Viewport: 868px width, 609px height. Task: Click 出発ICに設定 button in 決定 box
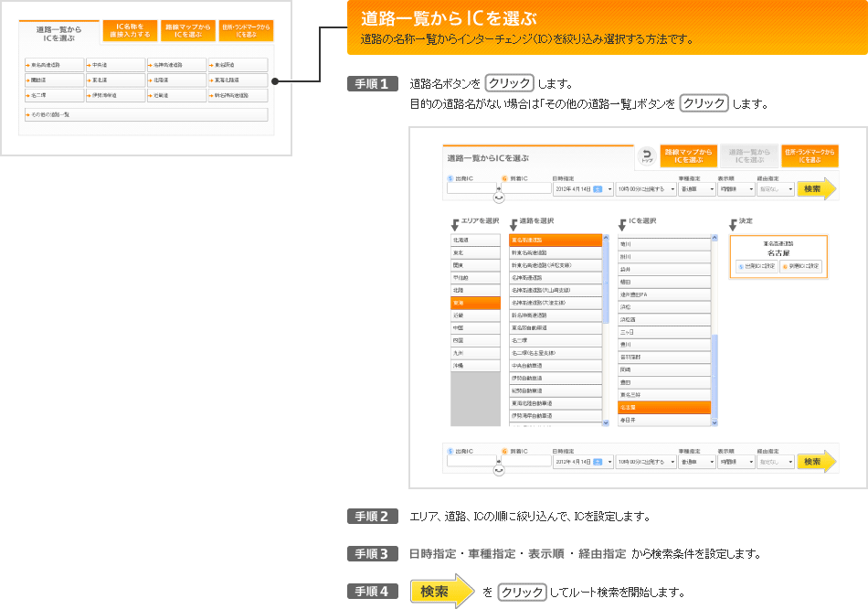click(x=757, y=266)
